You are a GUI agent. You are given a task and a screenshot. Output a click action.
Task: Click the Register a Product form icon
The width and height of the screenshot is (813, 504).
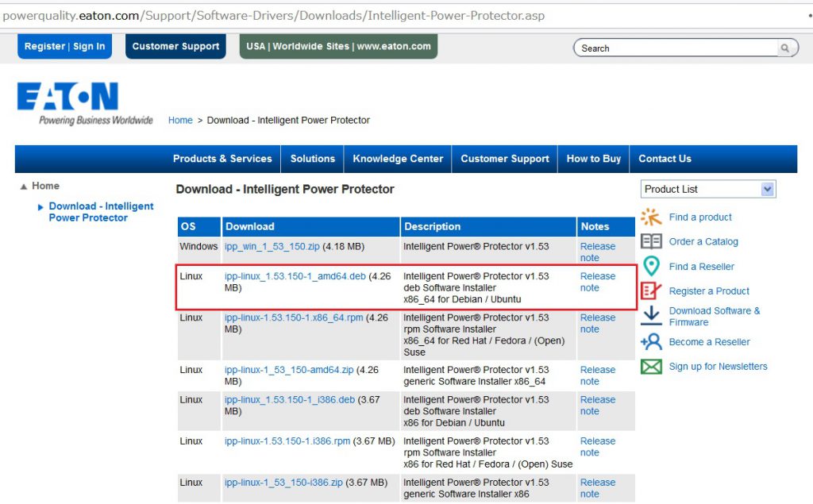click(x=651, y=290)
